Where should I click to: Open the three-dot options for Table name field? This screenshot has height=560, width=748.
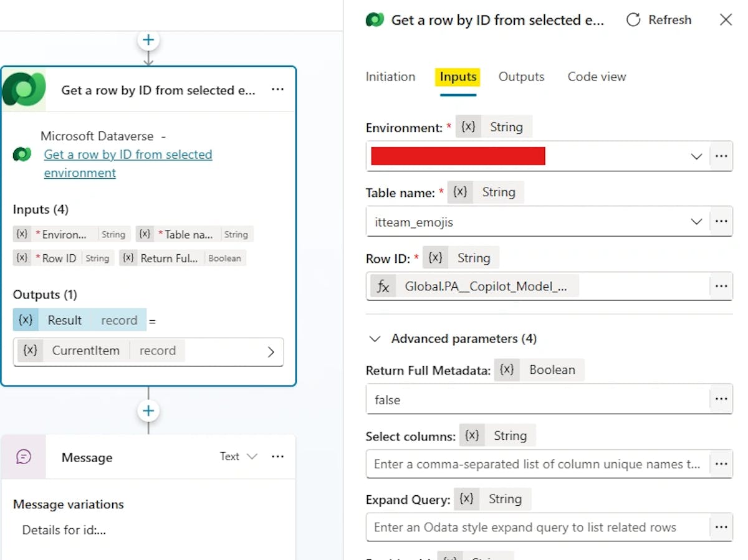click(721, 221)
